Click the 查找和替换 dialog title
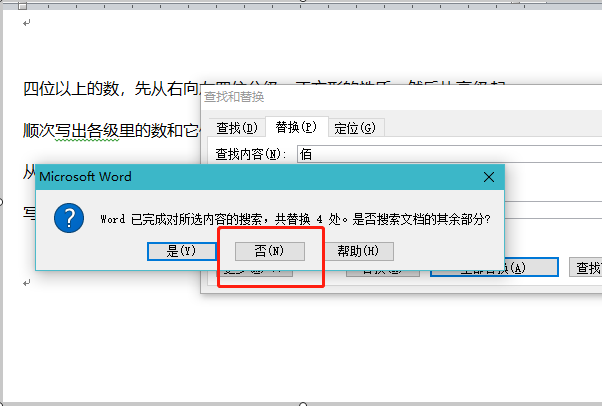The height and width of the screenshot is (406, 602). [234, 97]
